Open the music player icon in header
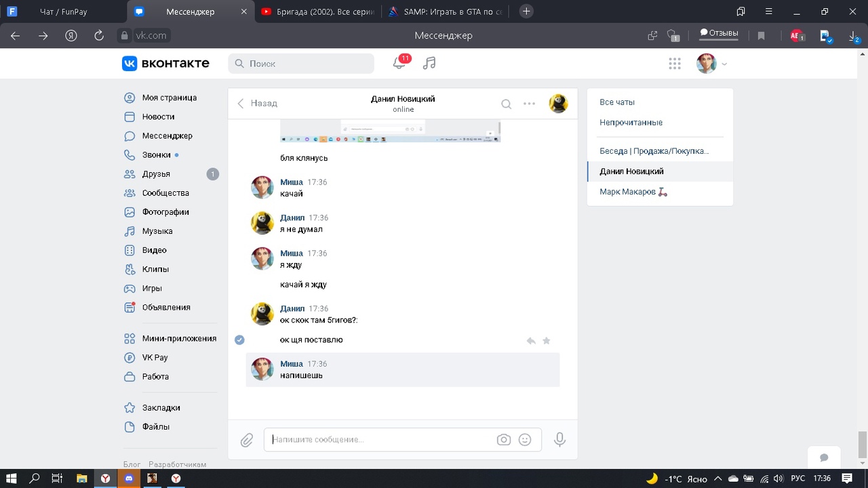Screen dimensions: 868x488 tap(429, 63)
